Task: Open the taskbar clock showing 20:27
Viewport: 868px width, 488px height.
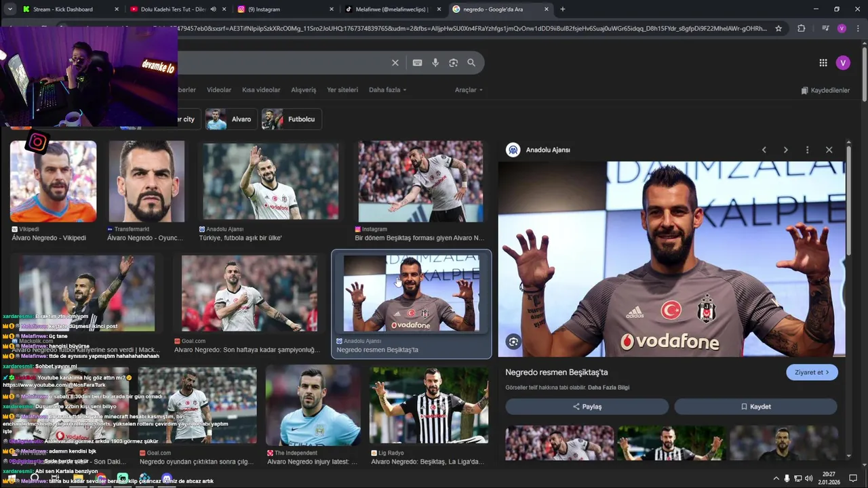Action: (829, 479)
